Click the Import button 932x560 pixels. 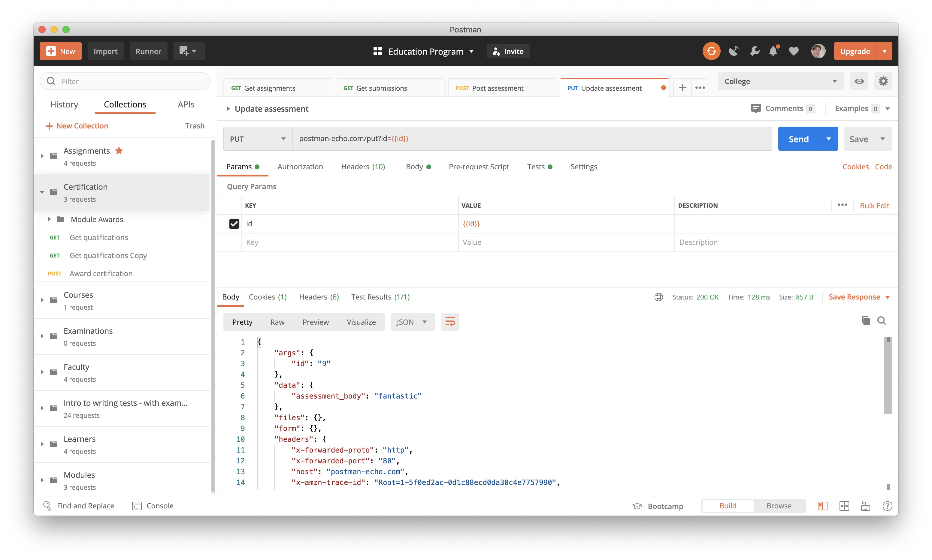pyautogui.click(x=105, y=51)
